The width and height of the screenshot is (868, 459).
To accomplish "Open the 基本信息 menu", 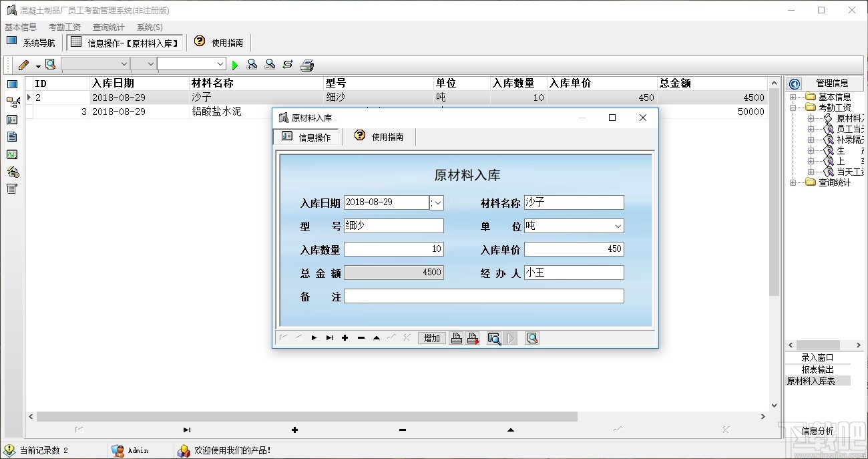I will 21,27.
